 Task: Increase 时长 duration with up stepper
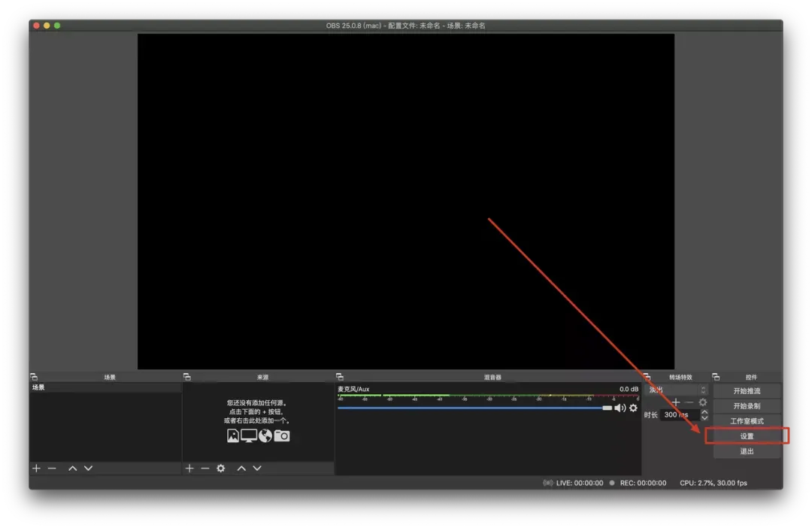[704, 412]
